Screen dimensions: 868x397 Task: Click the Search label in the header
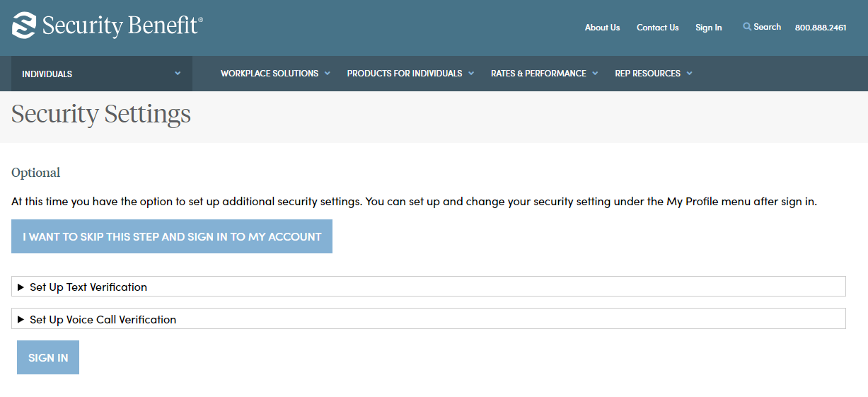coord(768,27)
